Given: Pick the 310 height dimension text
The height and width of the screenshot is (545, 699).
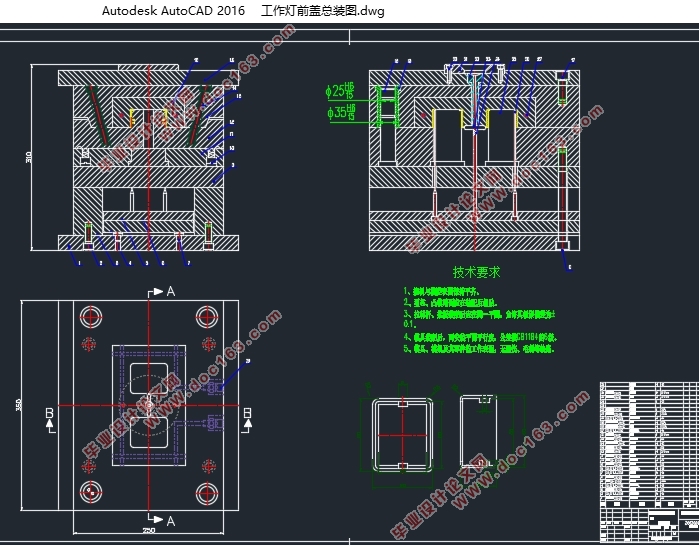Looking at the screenshot, I should (x=29, y=157).
